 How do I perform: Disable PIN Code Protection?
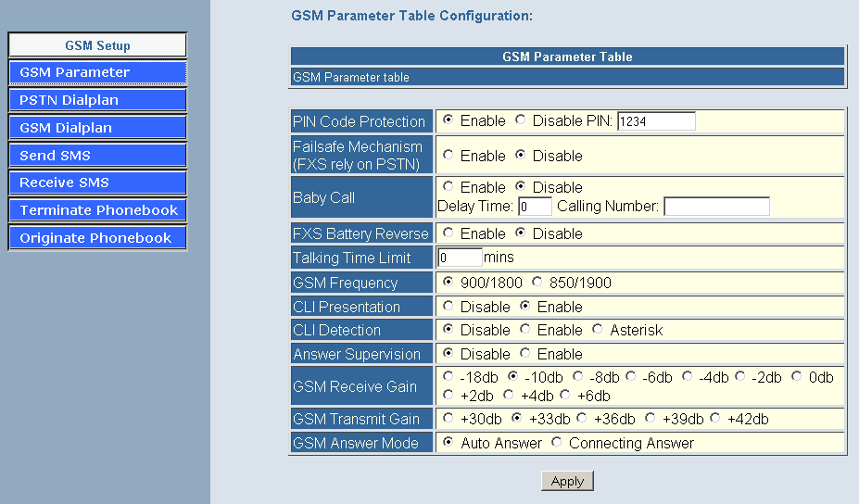coord(521,120)
